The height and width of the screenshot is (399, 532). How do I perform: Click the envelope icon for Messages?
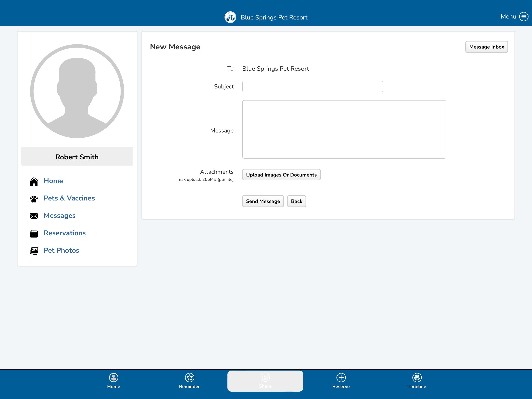pos(34,216)
